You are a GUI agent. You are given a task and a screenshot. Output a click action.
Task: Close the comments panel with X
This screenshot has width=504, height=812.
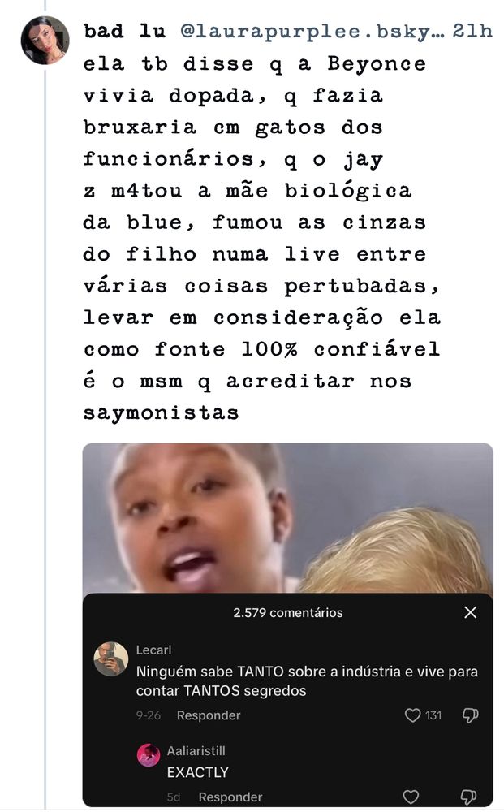click(471, 612)
